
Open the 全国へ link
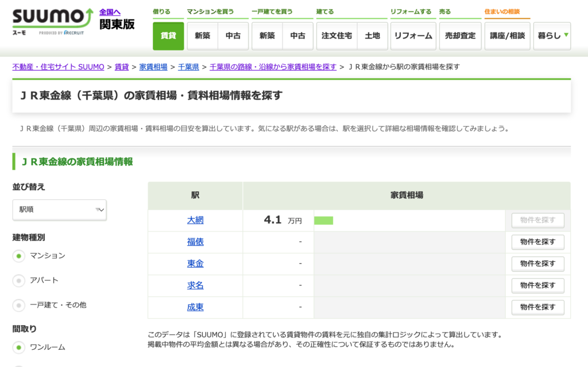(x=110, y=13)
